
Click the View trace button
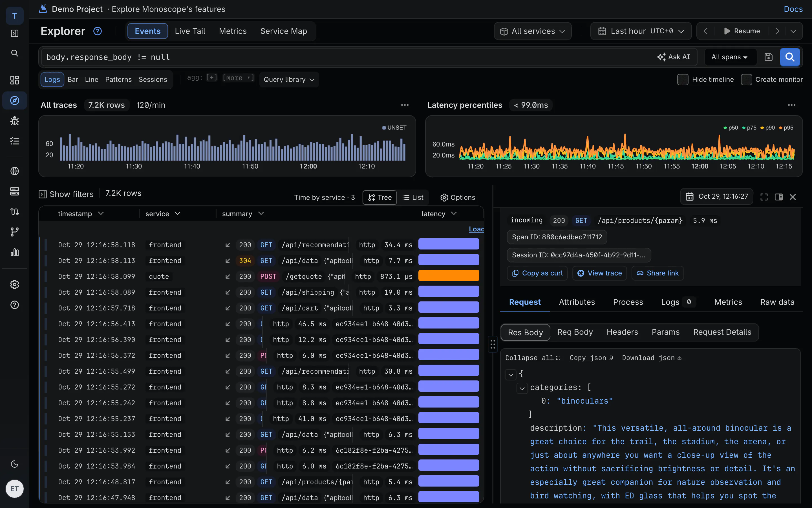599,273
